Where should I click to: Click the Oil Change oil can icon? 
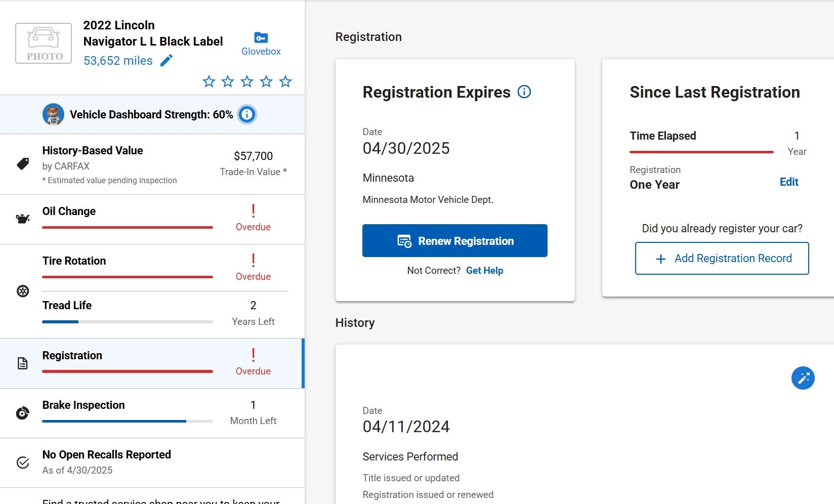tap(23, 219)
